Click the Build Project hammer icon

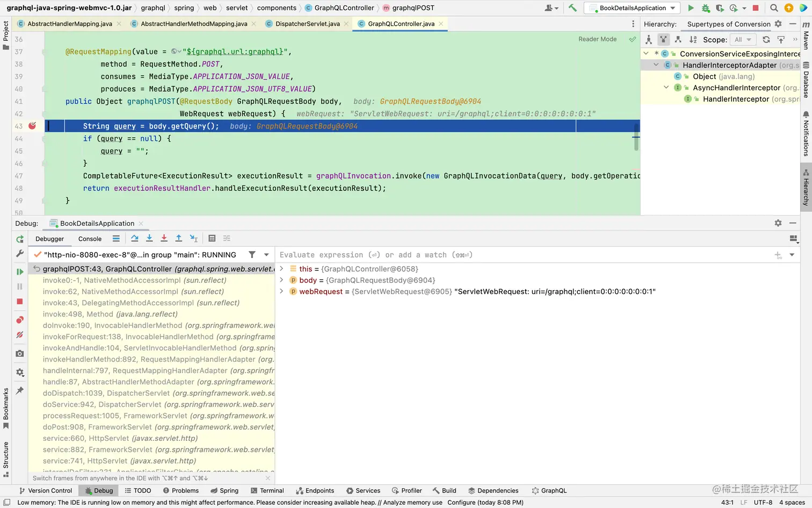[x=572, y=8]
